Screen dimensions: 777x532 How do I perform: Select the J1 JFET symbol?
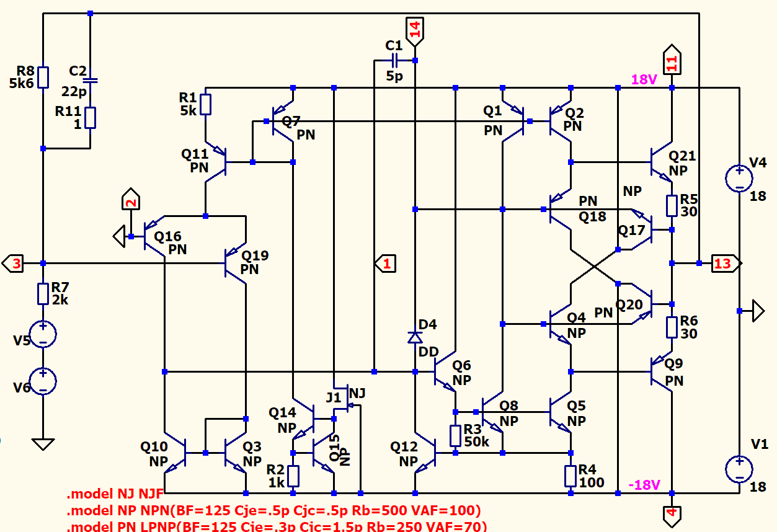tap(347, 399)
